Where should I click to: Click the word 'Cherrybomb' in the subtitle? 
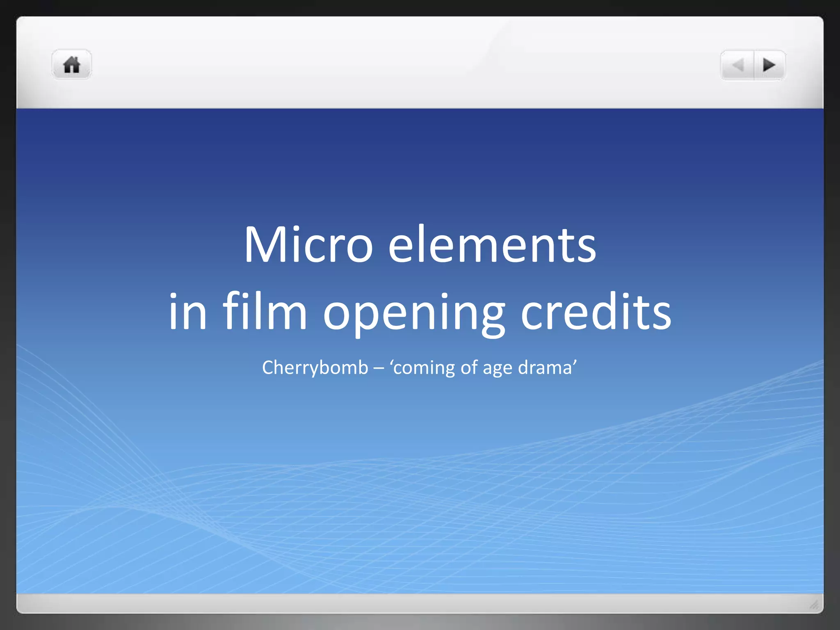(315, 368)
